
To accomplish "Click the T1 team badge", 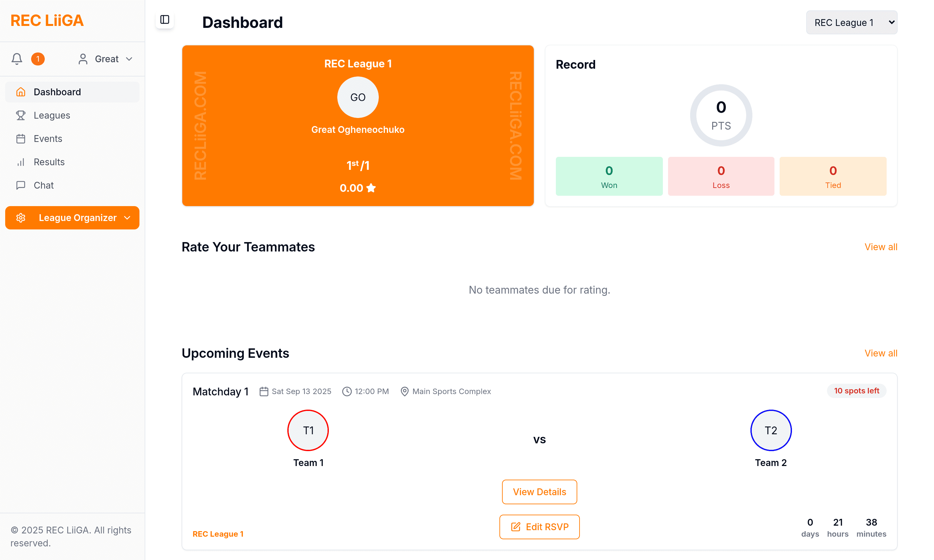I will pos(308,430).
